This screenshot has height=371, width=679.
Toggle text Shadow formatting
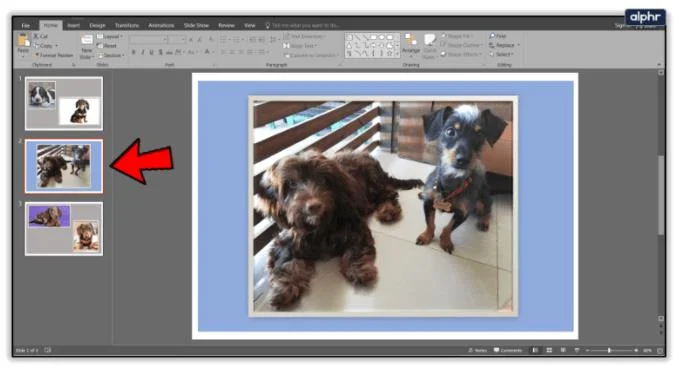(x=160, y=52)
